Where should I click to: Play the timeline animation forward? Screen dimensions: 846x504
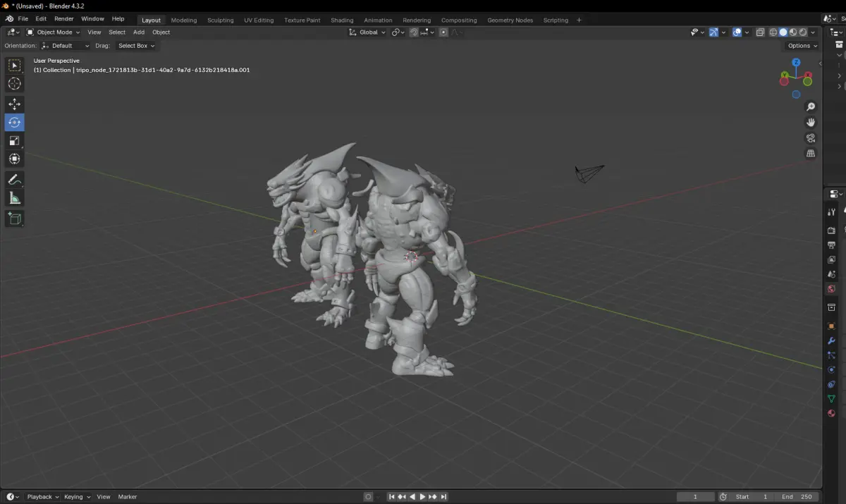pyautogui.click(x=422, y=497)
